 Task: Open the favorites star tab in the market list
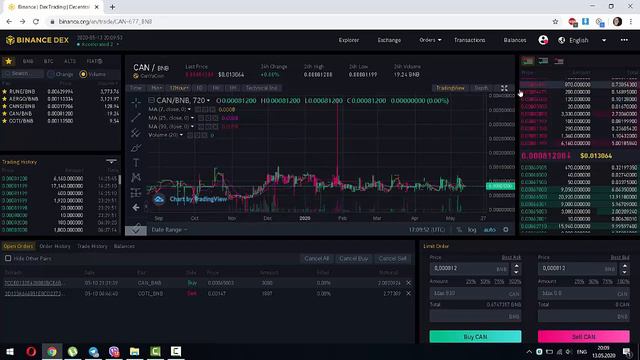8,61
